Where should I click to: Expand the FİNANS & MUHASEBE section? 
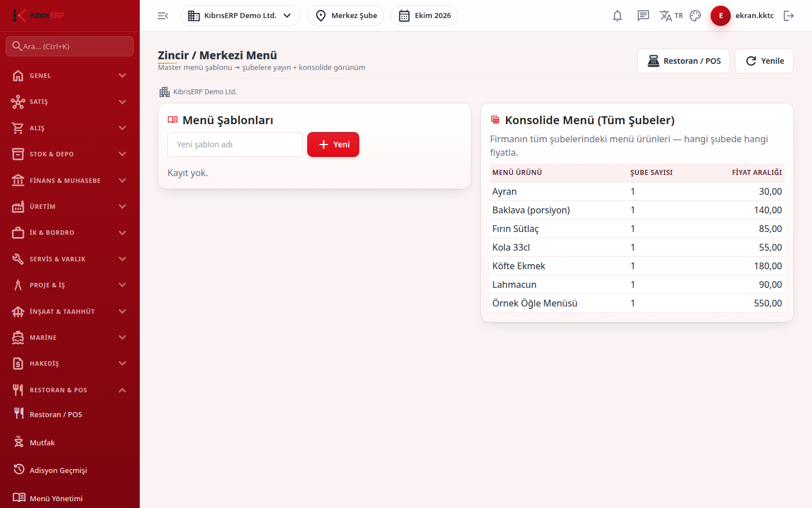tap(70, 181)
